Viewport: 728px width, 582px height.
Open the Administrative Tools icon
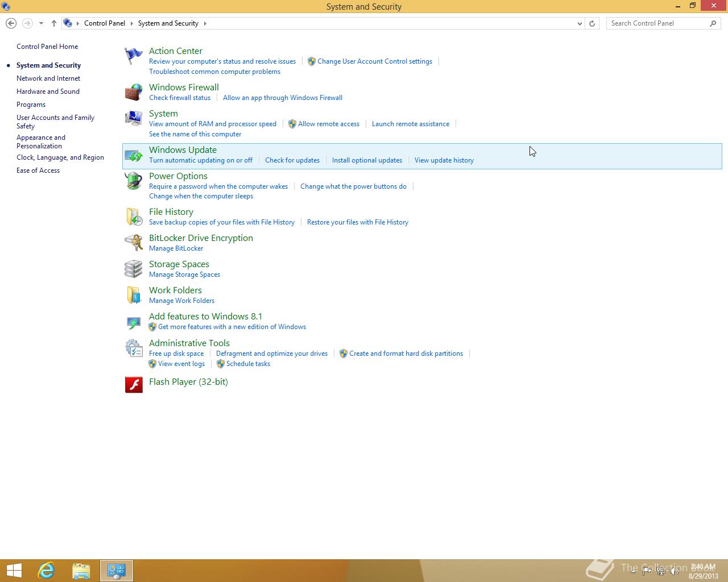[134, 348]
